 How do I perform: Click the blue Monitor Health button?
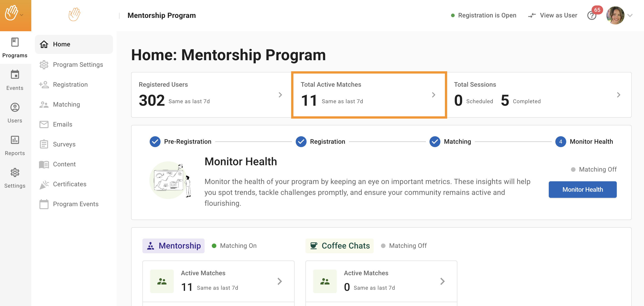pos(582,189)
